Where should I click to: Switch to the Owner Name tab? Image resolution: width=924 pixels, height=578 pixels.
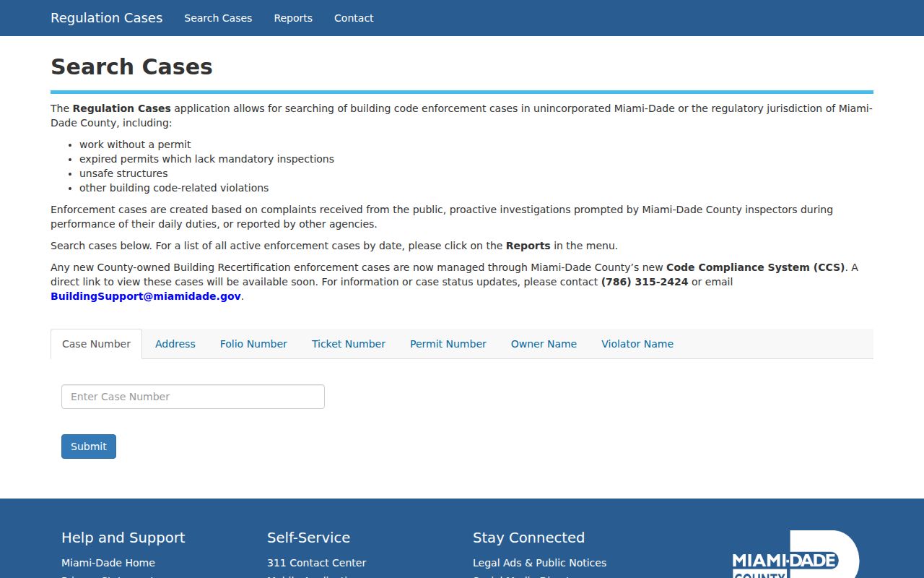(544, 344)
